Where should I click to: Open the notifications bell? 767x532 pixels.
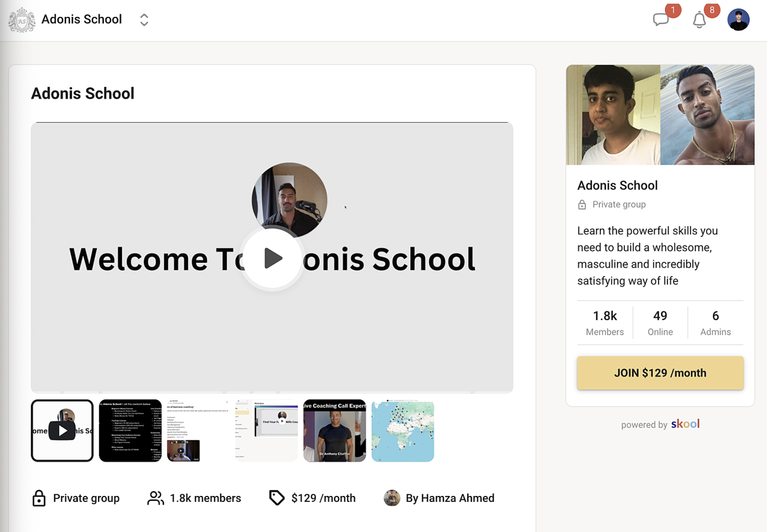tap(699, 20)
